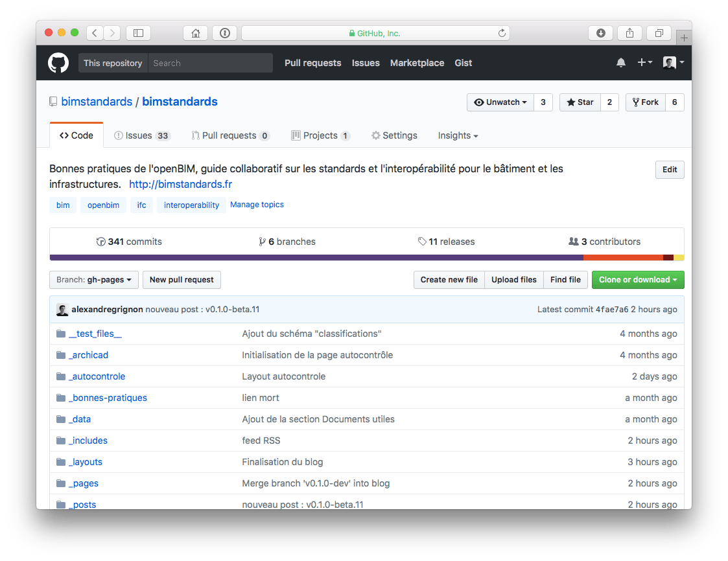View the 341 commits history
The height and width of the screenshot is (561, 728).
(129, 242)
